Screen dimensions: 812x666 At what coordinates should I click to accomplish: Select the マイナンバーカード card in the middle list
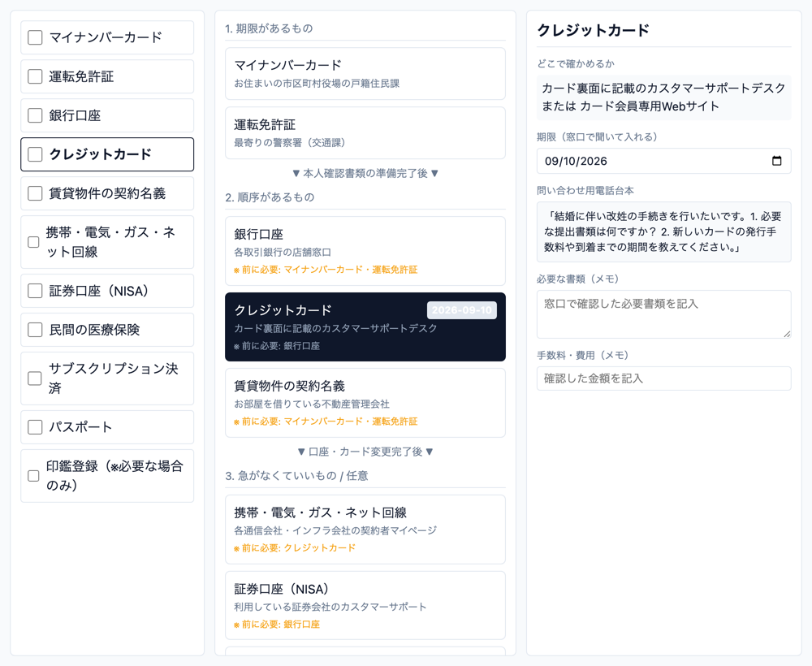pos(365,74)
